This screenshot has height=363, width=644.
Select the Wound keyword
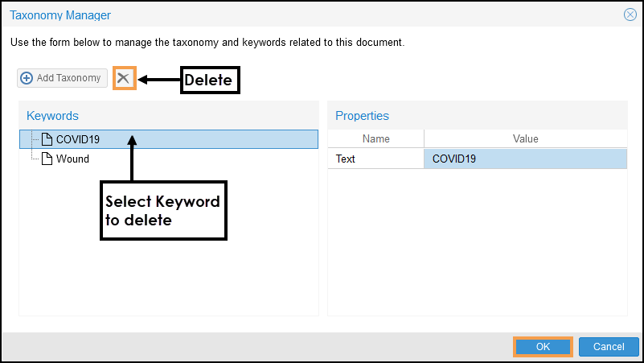pos(72,159)
